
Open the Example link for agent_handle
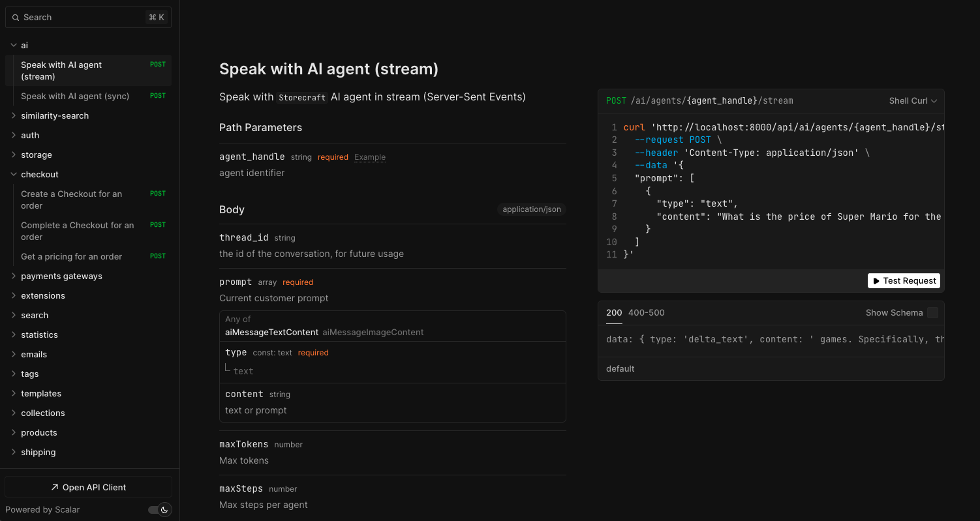(369, 157)
